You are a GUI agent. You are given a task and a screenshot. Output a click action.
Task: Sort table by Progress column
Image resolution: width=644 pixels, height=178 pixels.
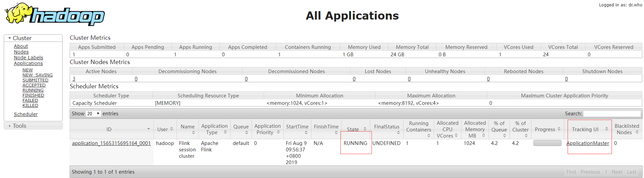(548, 129)
